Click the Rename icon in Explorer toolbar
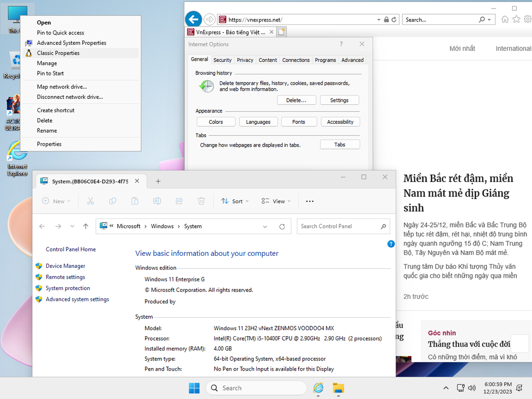532x399 pixels. pos(157,201)
